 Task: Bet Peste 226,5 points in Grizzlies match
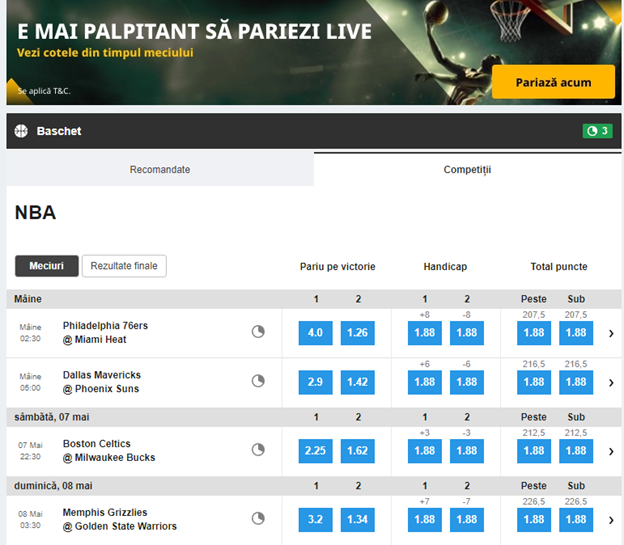click(534, 520)
